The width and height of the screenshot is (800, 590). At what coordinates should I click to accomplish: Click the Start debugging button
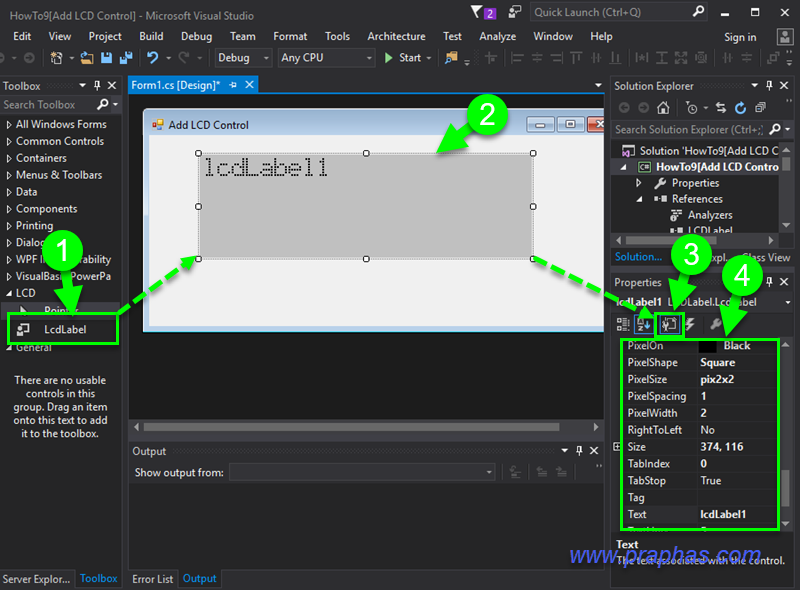(x=403, y=58)
